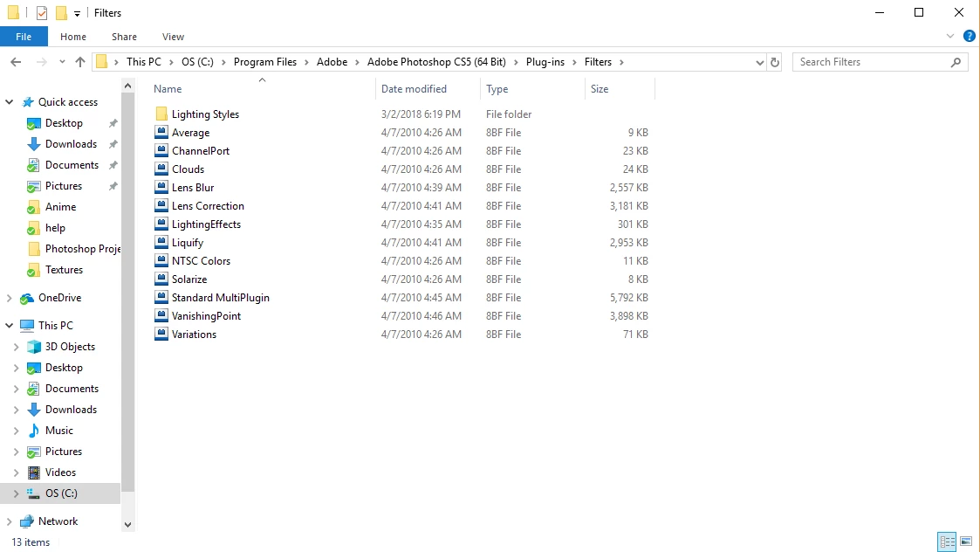Open the Share ribbon tab
980x552 pixels.
[125, 37]
